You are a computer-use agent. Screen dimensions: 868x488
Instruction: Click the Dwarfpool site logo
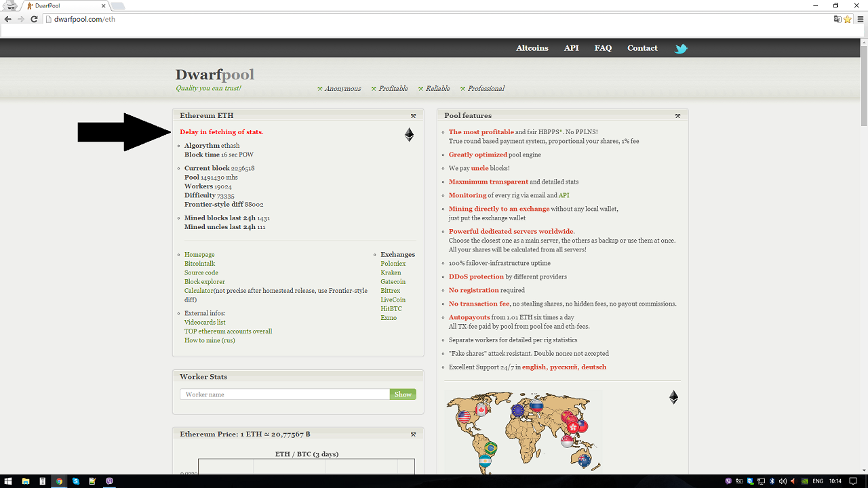[x=215, y=75]
